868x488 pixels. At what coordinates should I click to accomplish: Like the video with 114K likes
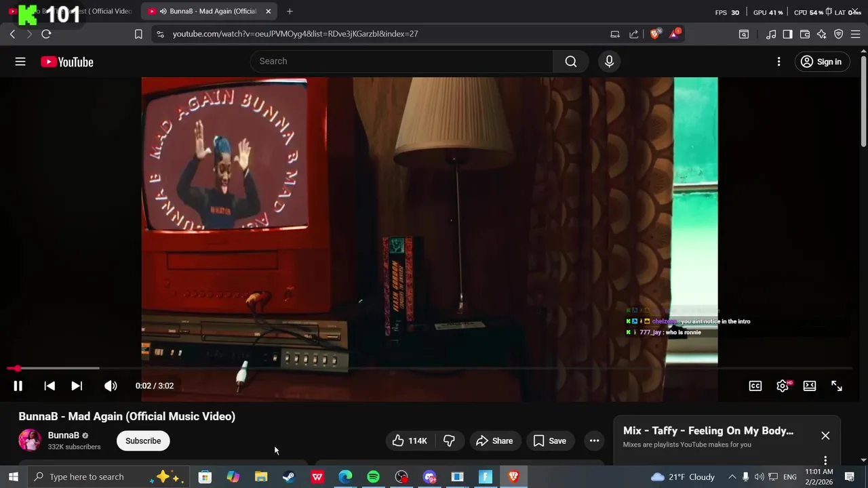(x=410, y=441)
